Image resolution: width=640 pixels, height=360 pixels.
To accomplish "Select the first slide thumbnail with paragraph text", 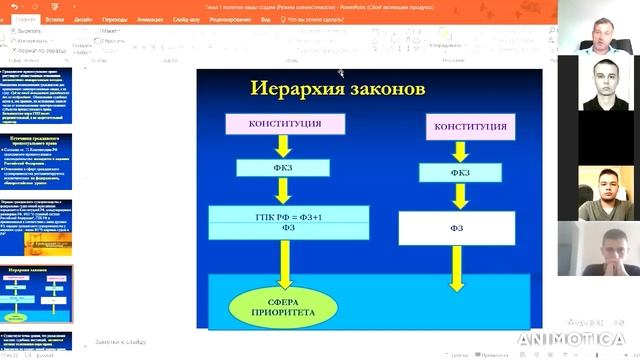I will pos(36,96).
